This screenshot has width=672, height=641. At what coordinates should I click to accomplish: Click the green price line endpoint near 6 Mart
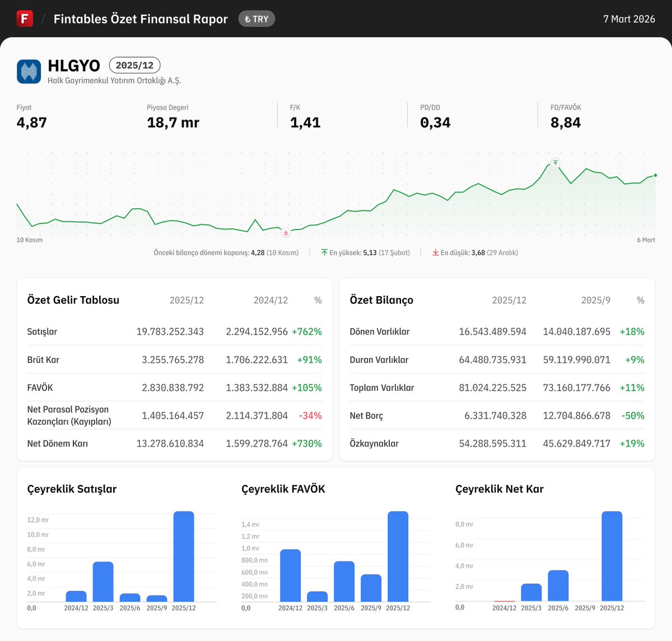pyautogui.click(x=654, y=175)
